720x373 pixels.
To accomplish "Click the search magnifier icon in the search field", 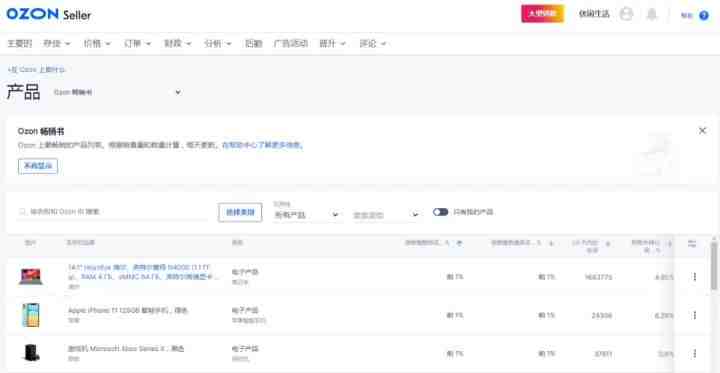I will (22, 212).
